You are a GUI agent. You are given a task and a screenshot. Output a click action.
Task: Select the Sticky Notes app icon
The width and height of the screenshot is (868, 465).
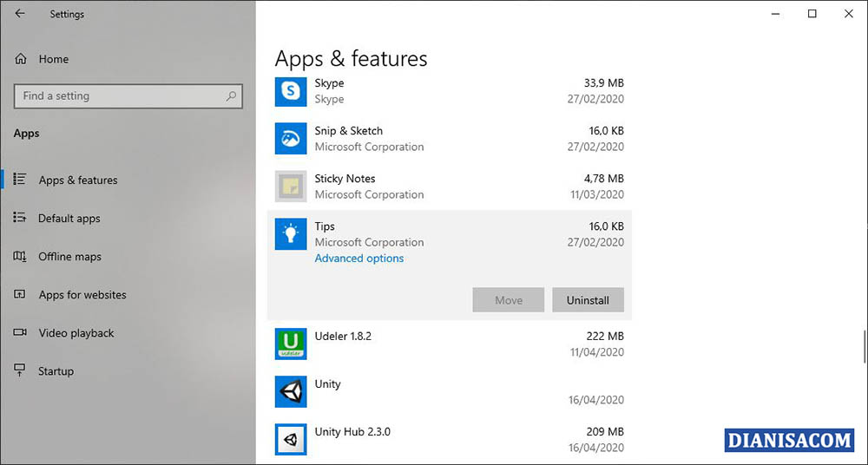point(291,187)
